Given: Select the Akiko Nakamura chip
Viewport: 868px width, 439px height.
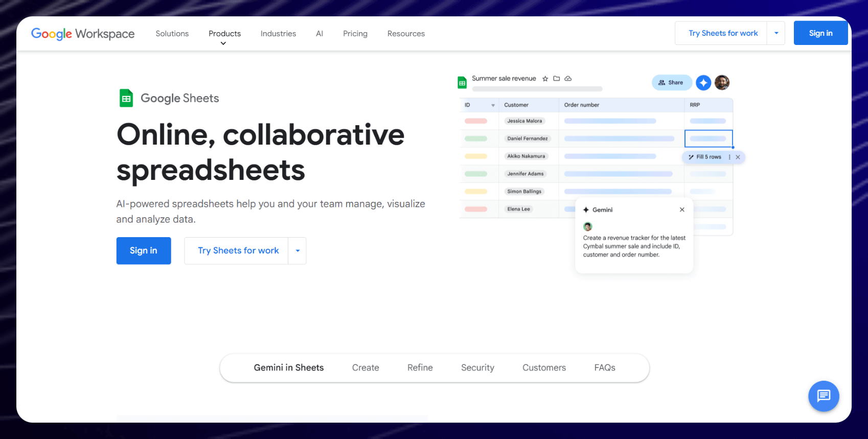Looking at the screenshot, I should click(526, 156).
